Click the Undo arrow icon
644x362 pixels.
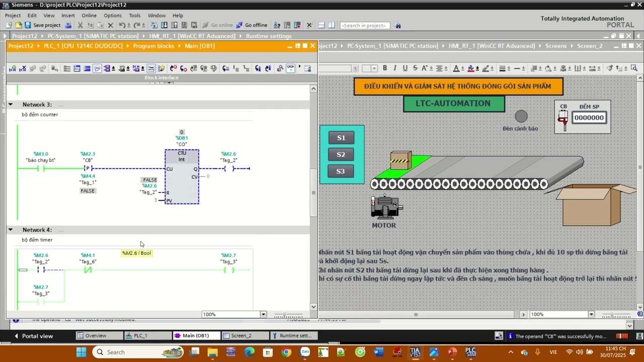122,25
